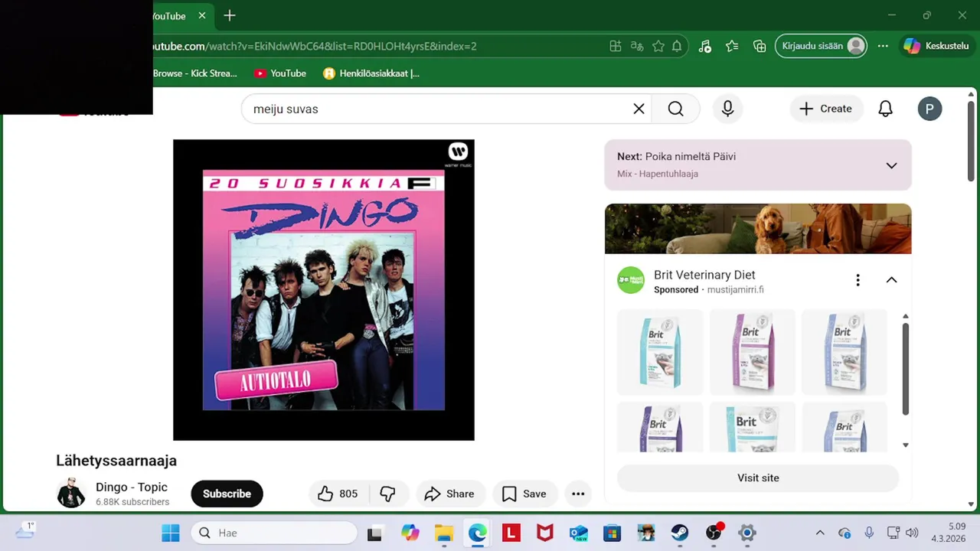
Task: Click Visit site button in ad
Action: coord(758,478)
